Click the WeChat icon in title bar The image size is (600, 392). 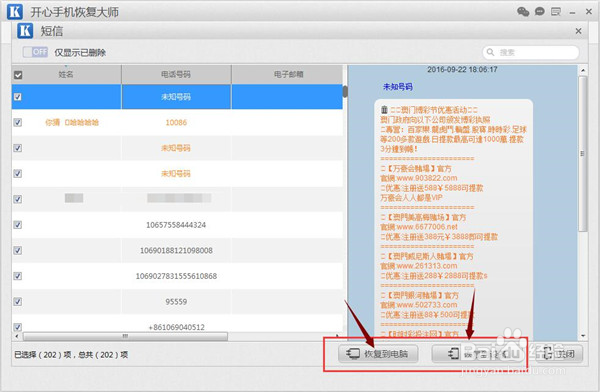[x=523, y=11]
